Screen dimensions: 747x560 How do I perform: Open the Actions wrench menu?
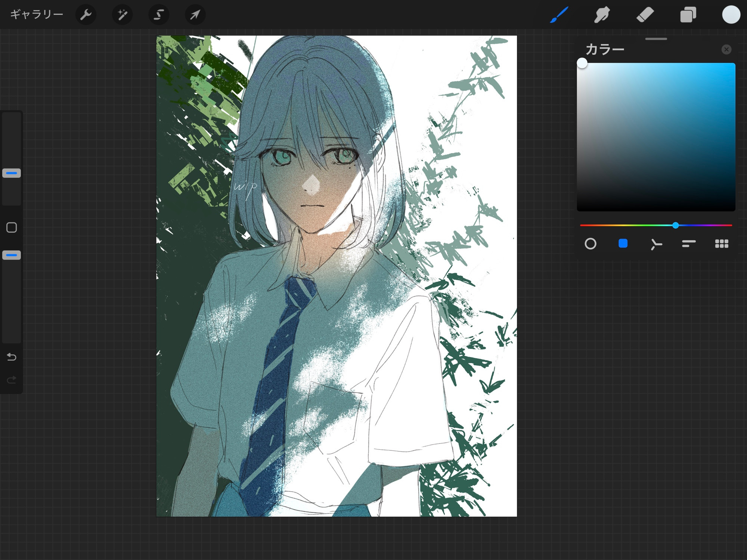click(86, 15)
